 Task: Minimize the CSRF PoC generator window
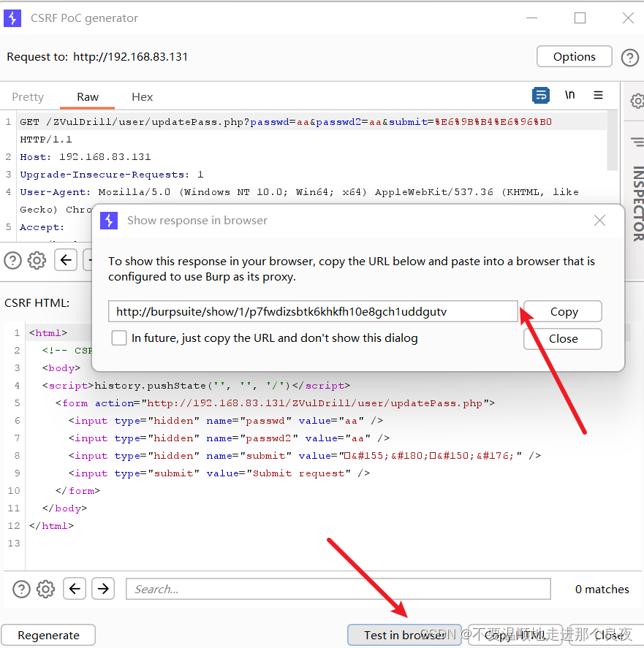pos(532,18)
